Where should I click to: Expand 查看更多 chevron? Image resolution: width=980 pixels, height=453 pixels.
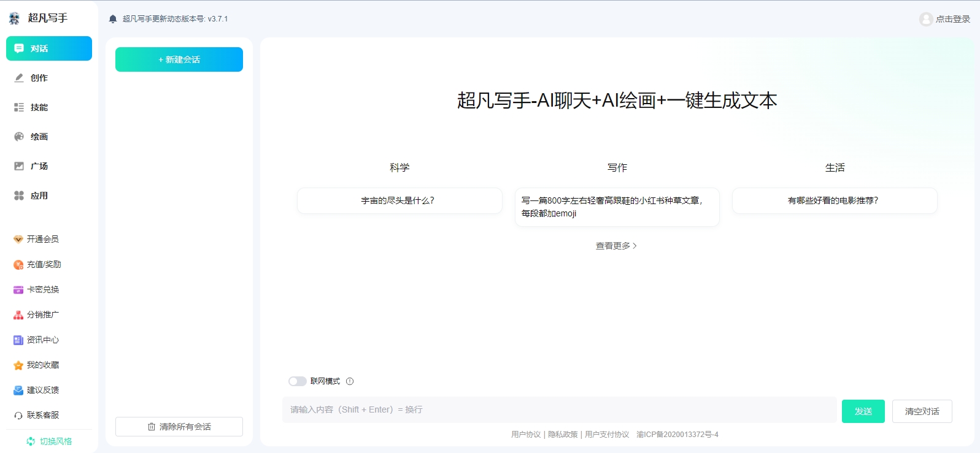[635, 246]
